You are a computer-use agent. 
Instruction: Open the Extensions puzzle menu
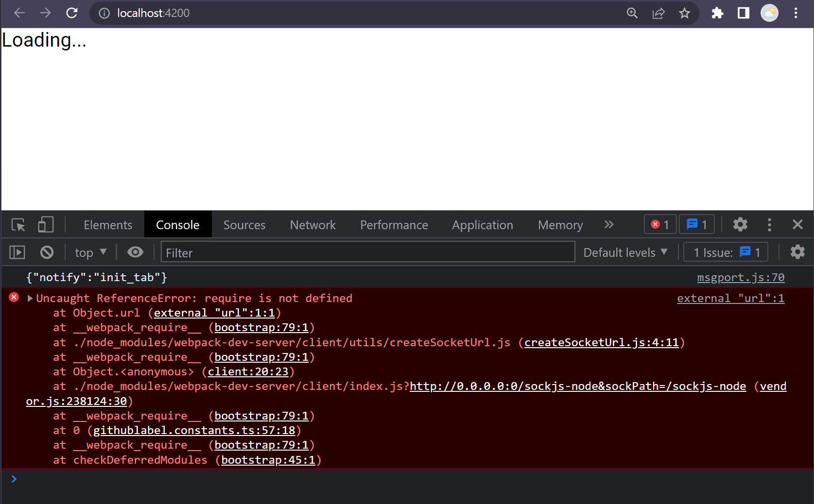pos(717,13)
